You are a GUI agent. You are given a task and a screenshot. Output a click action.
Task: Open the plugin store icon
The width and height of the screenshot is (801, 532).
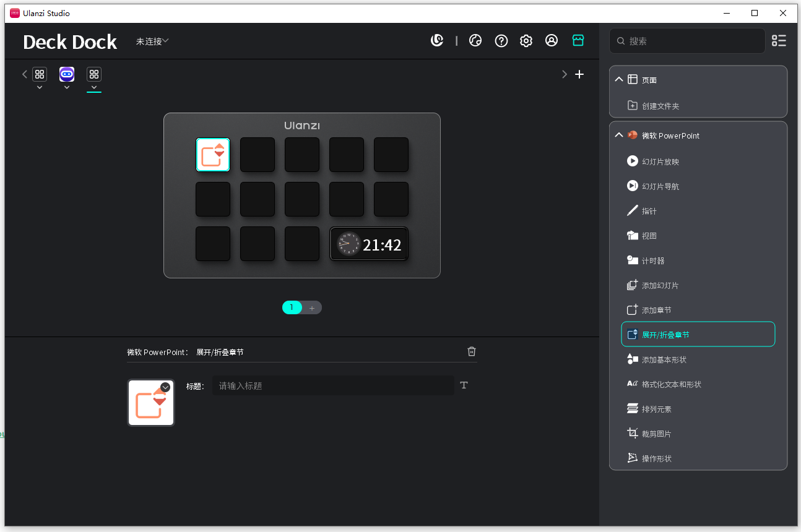[x=578, y=41]
